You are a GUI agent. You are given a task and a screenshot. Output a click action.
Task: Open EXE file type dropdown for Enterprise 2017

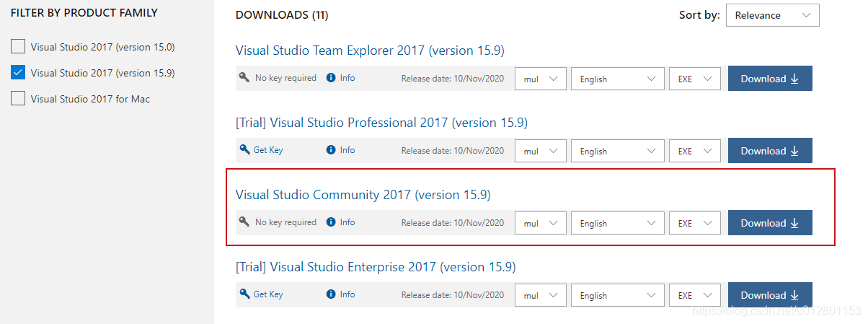[695, 295]
